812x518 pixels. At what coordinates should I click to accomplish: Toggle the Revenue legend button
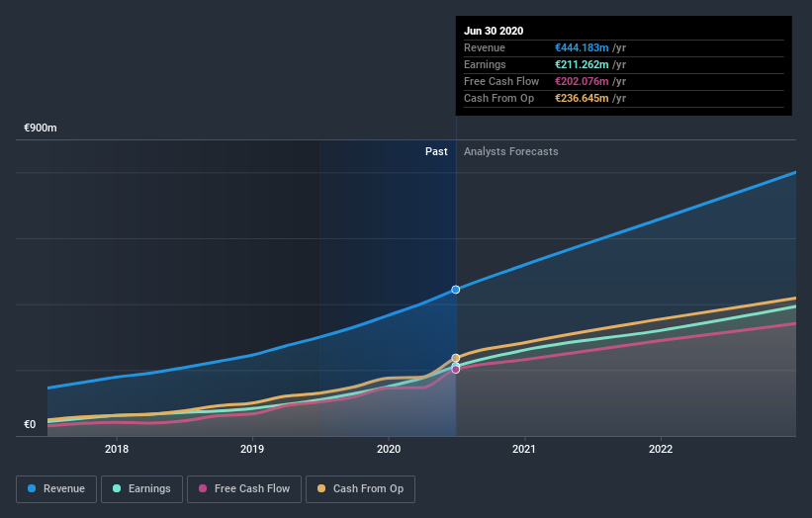(x=56, y=489)
